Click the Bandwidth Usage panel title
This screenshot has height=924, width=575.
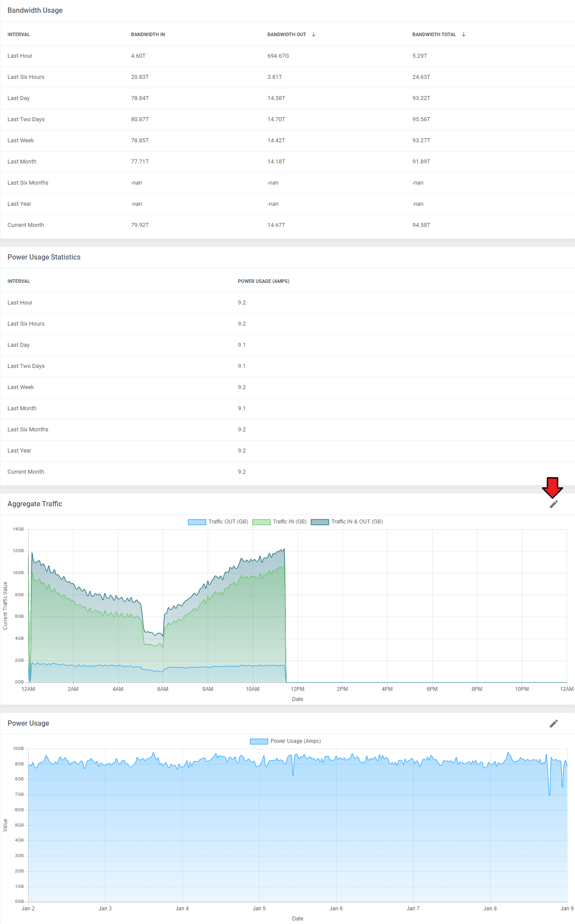tap(35, 11)
